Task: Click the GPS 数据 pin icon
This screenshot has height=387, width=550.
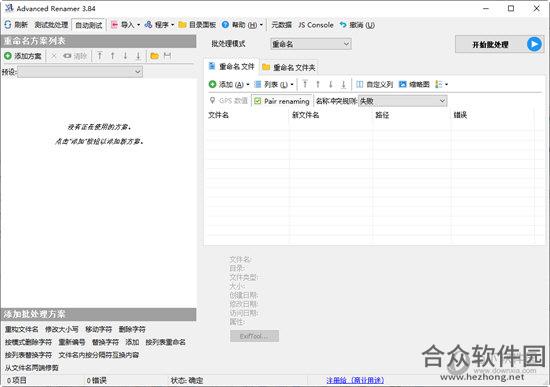Action: pyautogui.click(x=212, y=101)
